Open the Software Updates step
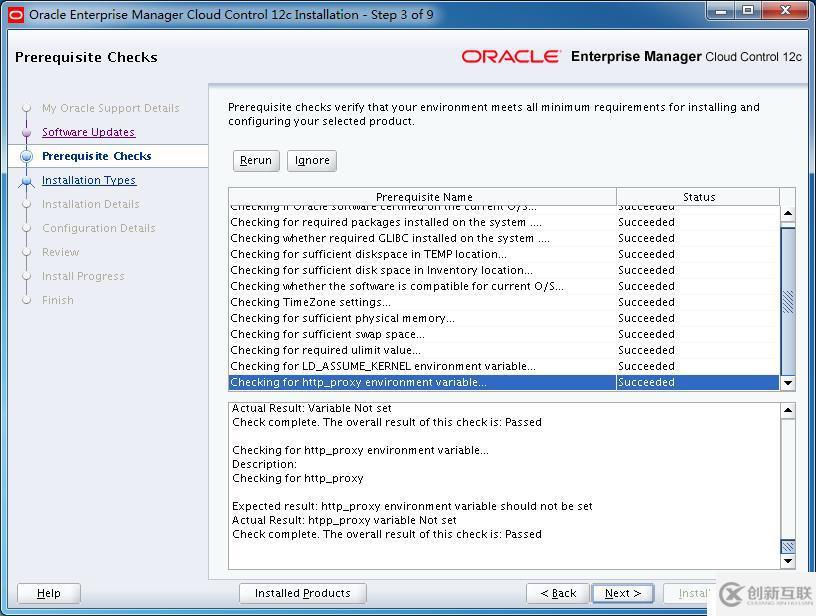This screenshot has height=616, width=816. point(88,132)
